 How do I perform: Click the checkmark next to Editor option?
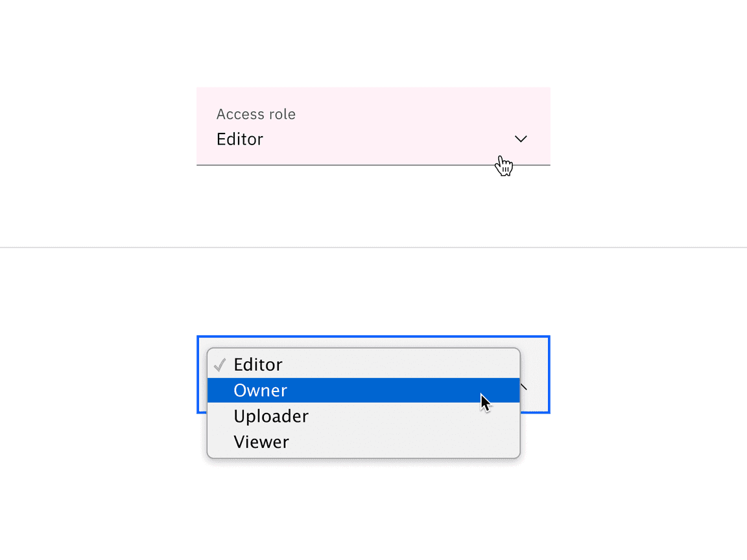(220, 364)
